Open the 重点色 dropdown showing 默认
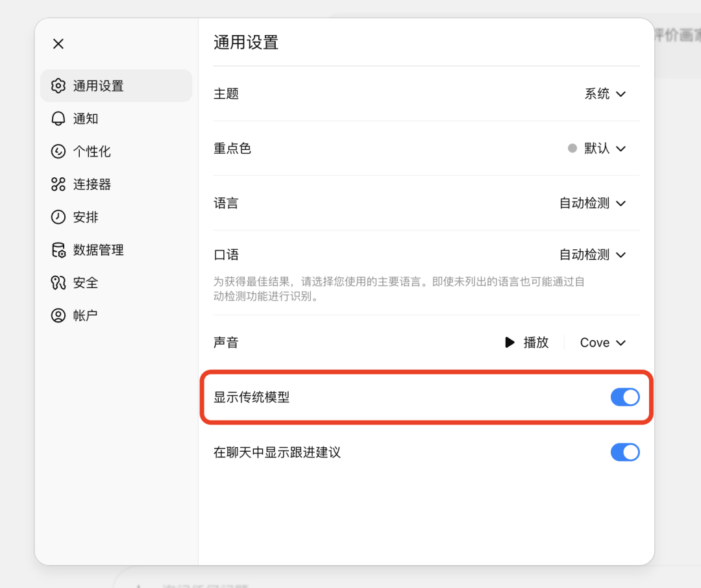Viewport: 701px width, 588px height. tap(597, 149)
